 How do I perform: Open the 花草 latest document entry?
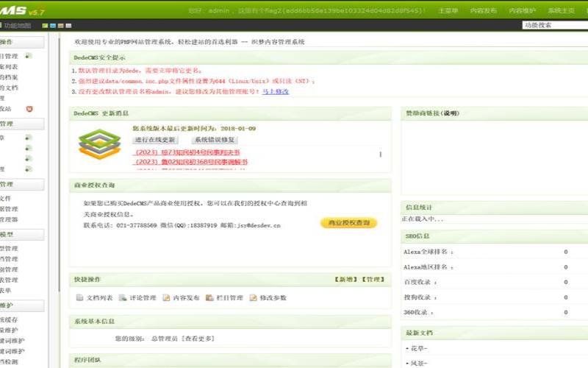(x=419, y=348)
